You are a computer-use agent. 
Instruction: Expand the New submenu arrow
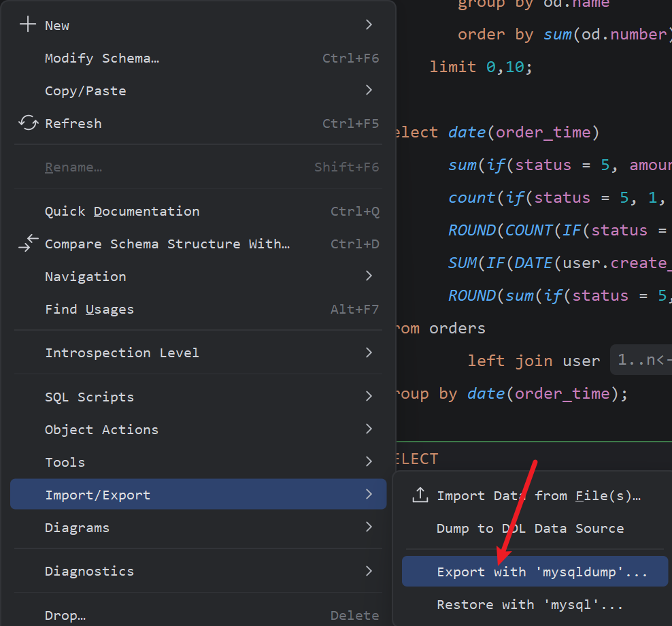[369, 24]
